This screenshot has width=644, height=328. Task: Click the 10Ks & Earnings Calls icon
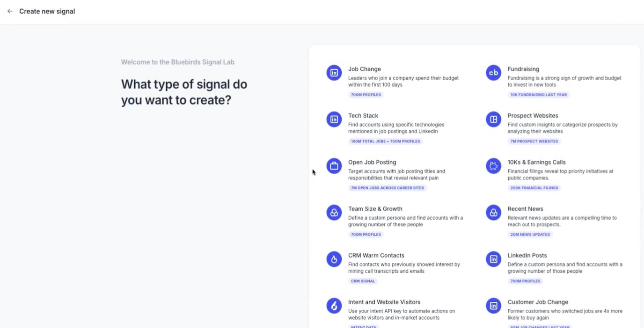point(493,166)
